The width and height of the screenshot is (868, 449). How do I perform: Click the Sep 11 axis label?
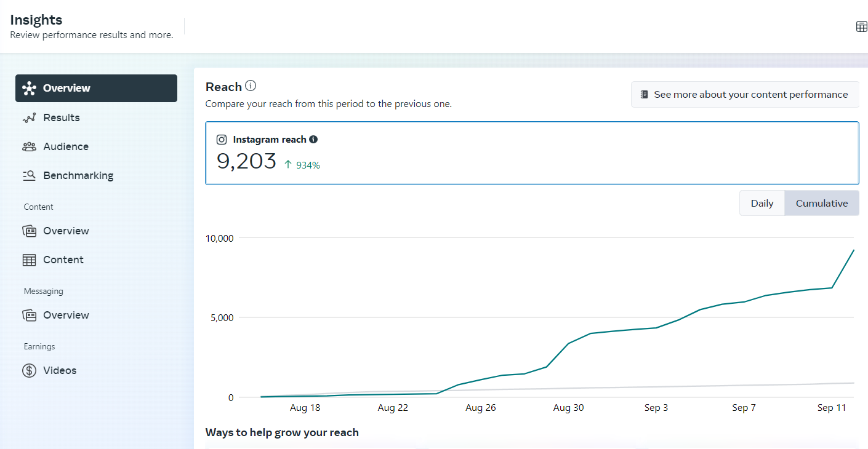[x=832, y=408]
